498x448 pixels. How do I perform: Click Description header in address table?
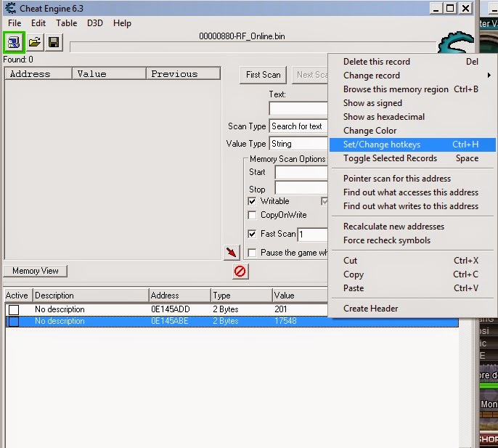tap(91, 296)
